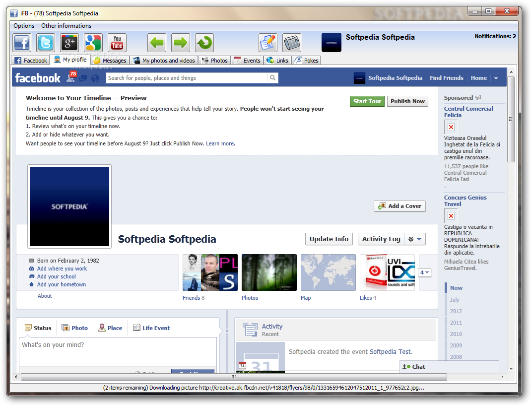The height and width of the screenshot is (406, 532).
Task: Open YouTube toolbar icon
Action: click(x=117, y=42)
